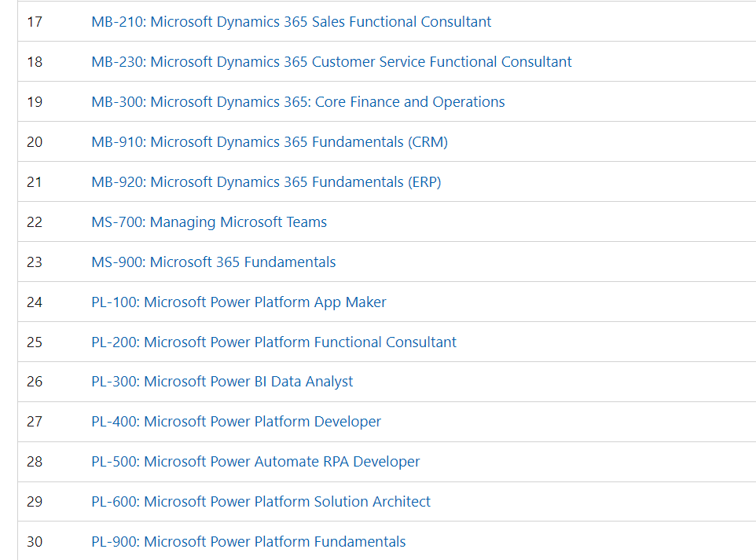
Task: Select PL-500 Power Automate RPA Developer
Action: pos(255,462)
